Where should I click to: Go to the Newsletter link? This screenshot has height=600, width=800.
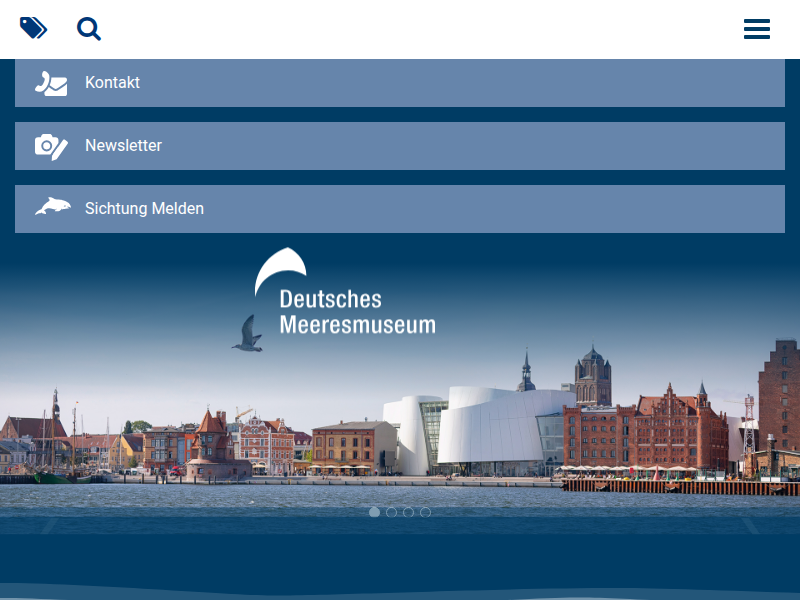pyautogui.click(x=123, y=146)
